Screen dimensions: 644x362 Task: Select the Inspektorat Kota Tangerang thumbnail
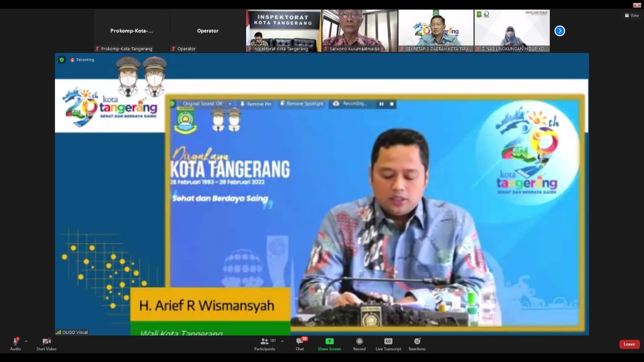pos(283,30)
